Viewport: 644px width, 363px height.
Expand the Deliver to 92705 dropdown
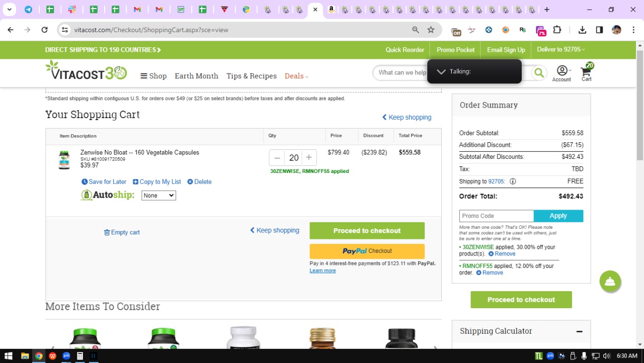point(561,49)
